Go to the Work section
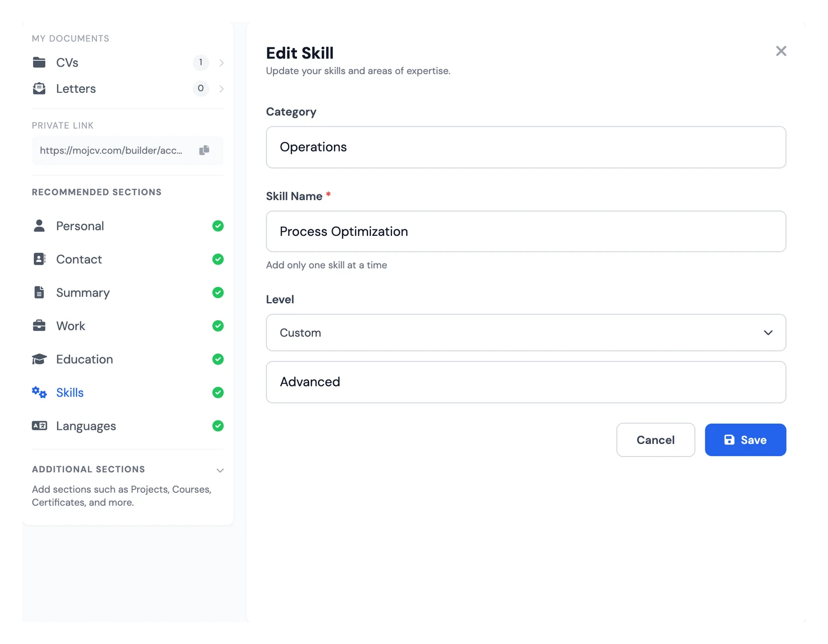 click(128, 326)
